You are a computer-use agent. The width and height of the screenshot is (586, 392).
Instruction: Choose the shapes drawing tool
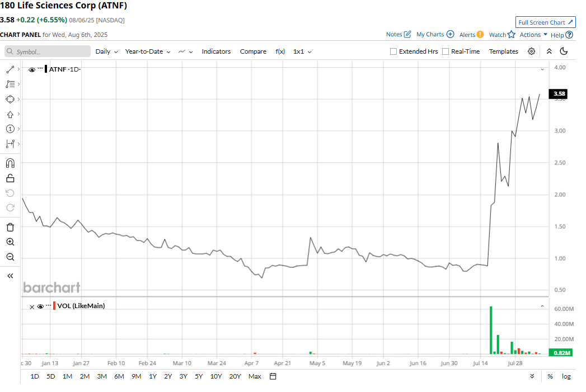(x=10, y=100)
